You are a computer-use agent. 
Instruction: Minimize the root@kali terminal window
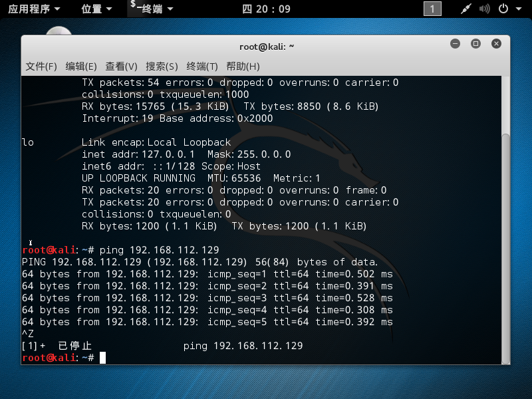[x=455, y=43]
